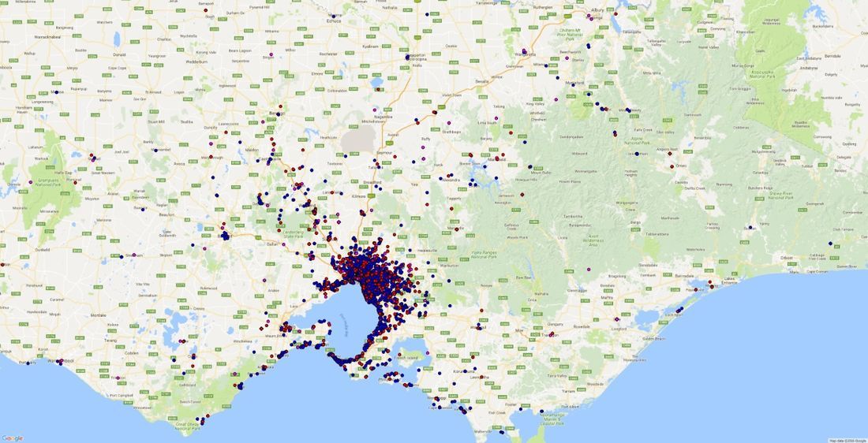Viewport: 868px width, 443px height.
Task: Click the blue marker at Warrnambool
Action: click(60, 362)
